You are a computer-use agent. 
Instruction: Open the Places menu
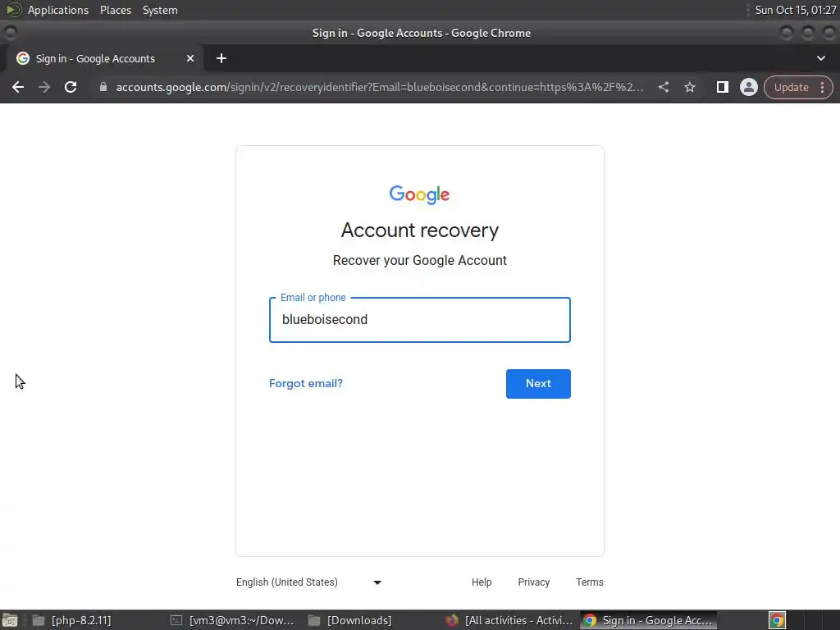(x=115, y=10)
